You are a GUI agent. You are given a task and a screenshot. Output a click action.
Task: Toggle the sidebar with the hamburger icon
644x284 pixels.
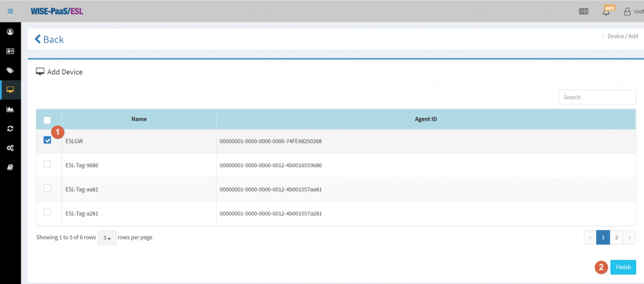pyautogui.click(x=10, y=11)
